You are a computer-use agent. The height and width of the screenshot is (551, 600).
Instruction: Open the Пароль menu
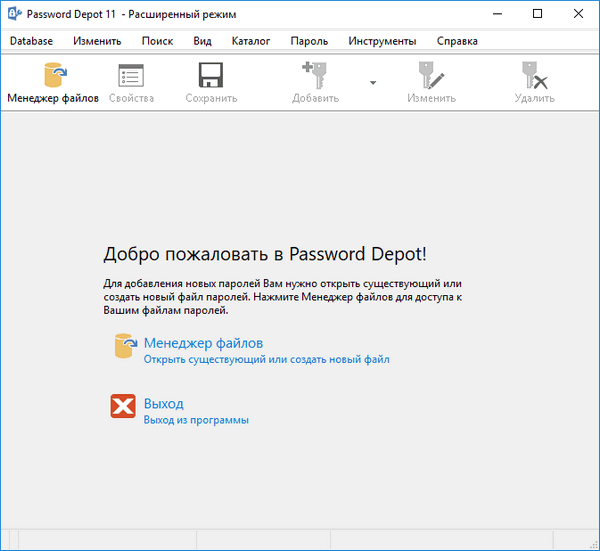pos(309,41)
